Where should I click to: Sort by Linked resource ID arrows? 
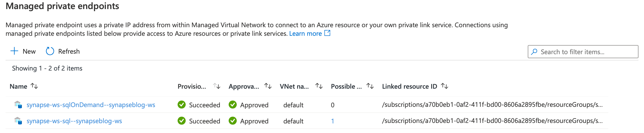tap(445, 86)
